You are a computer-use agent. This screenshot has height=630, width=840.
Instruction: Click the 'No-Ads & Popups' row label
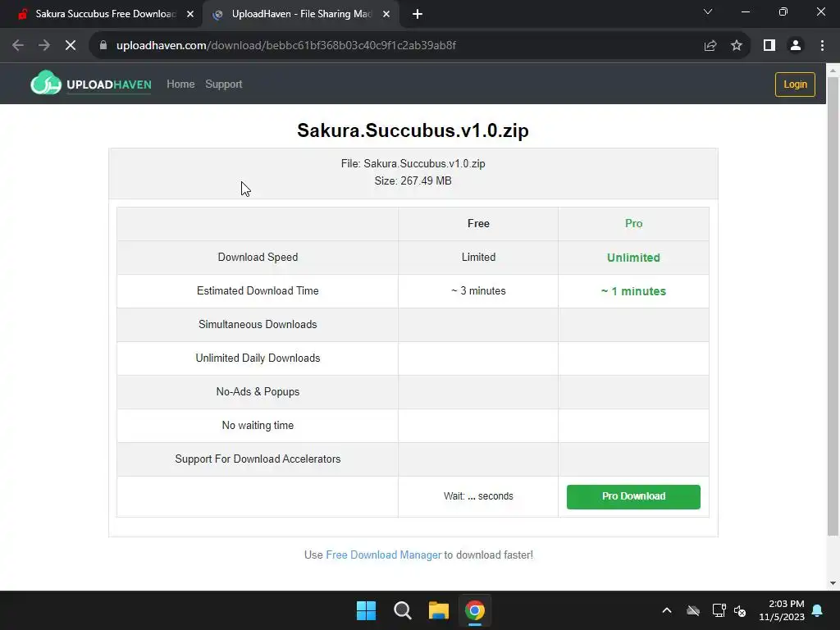(x=258, y=392)
